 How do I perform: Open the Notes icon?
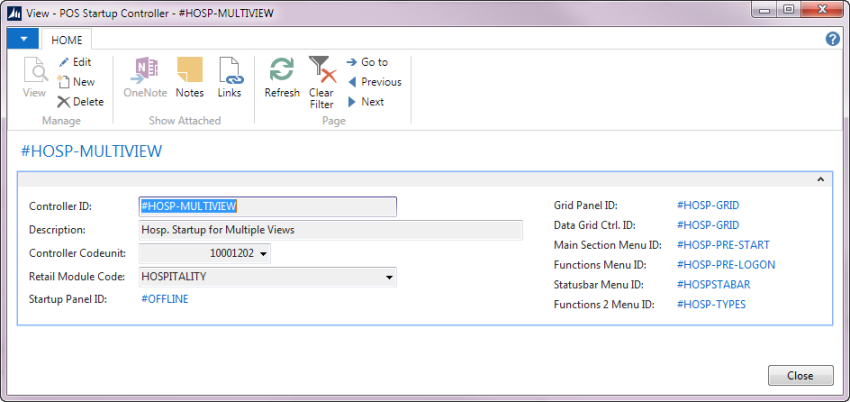point(189,70)
